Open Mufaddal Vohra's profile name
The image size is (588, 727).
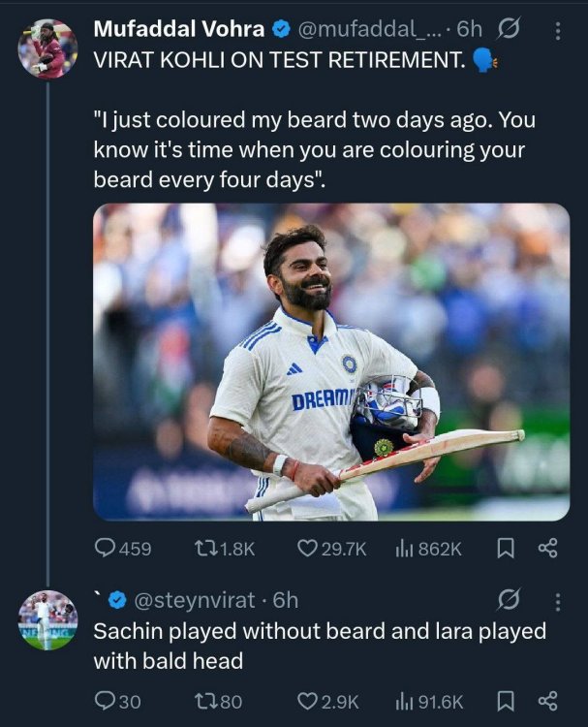[179, 29]
